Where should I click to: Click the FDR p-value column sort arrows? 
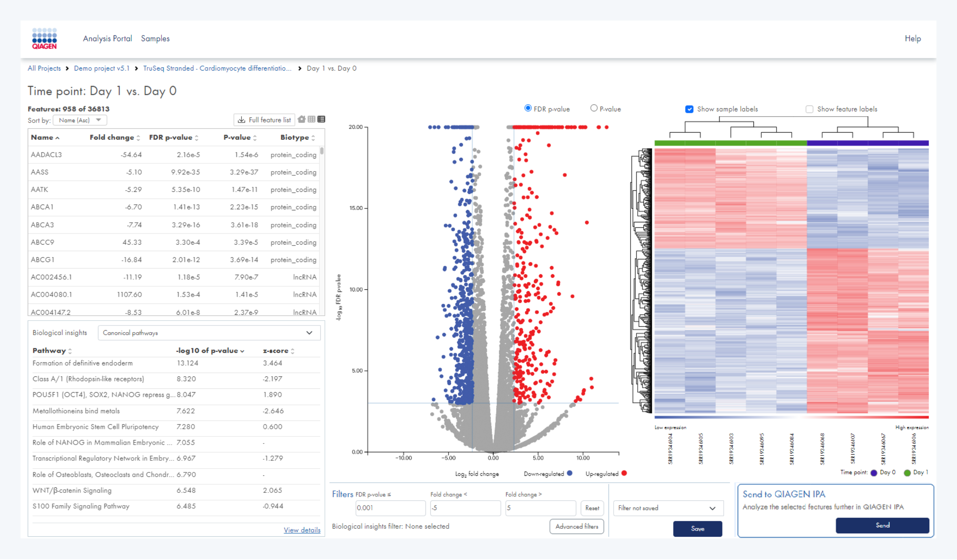(197, 138)
